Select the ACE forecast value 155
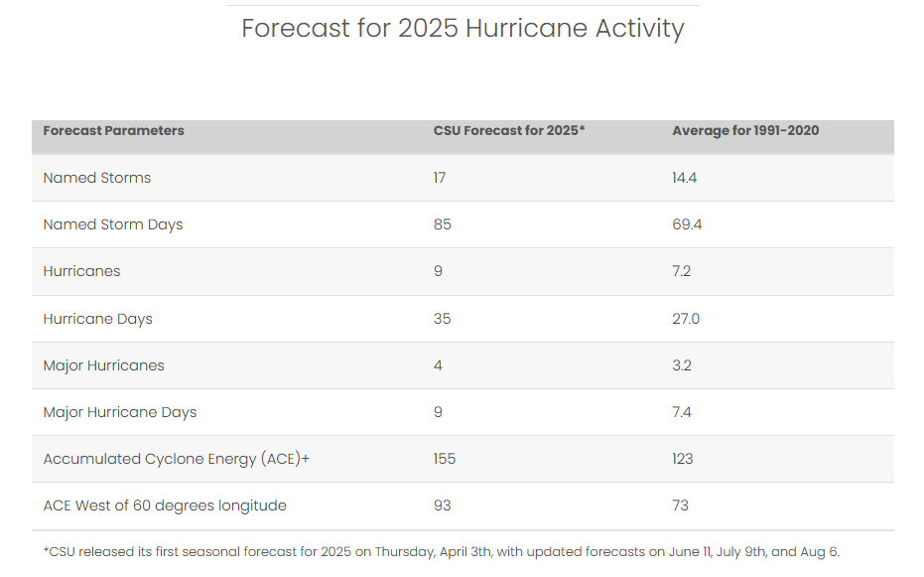 point(445,459)
